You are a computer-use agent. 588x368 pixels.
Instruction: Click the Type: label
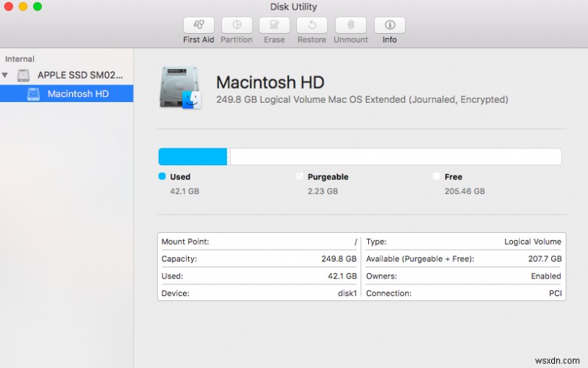376,242
